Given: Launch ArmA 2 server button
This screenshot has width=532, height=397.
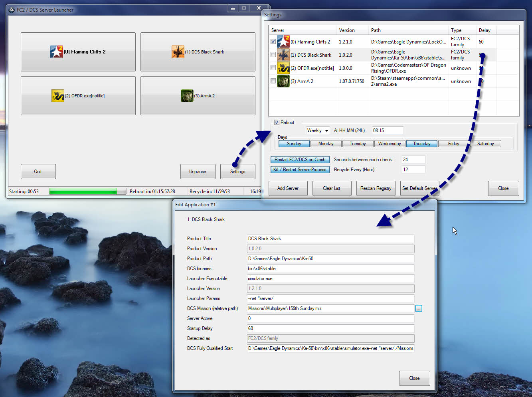Looking at the screenshot, I should [198, 96].
